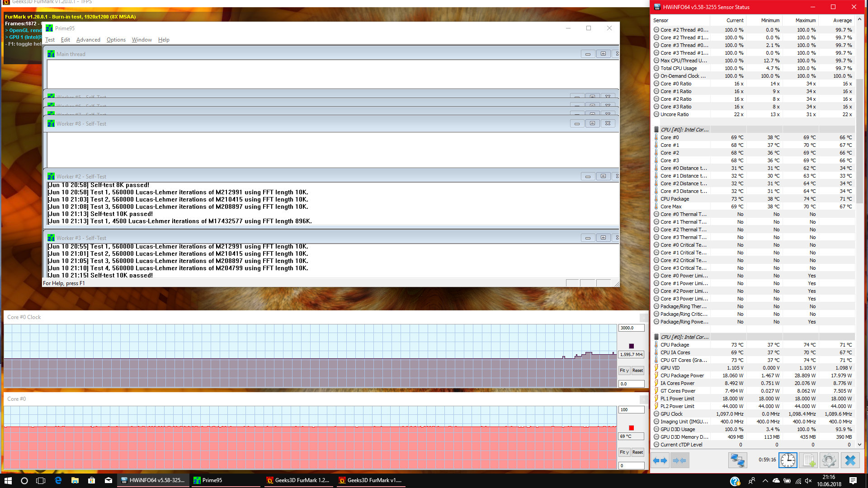
Task: Click the taskbar clock showing 21:16
Action: click(829, 480)
